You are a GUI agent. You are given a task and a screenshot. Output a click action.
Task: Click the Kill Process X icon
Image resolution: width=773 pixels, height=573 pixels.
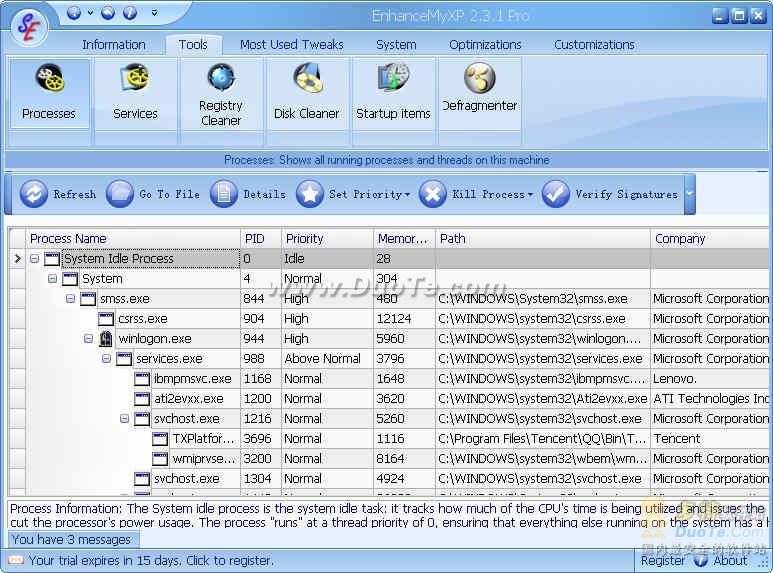[433, 194]
